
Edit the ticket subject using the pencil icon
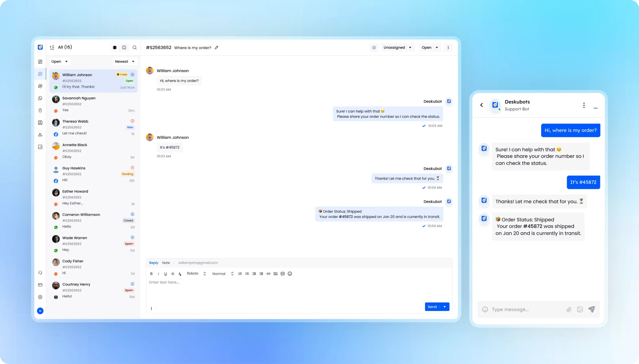(216, 48)
